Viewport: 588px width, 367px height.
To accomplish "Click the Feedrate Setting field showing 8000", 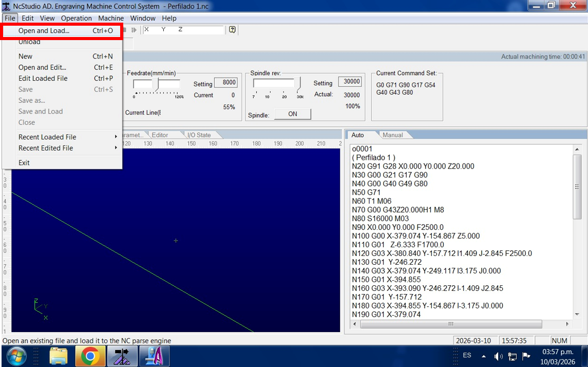I will 226,83.
